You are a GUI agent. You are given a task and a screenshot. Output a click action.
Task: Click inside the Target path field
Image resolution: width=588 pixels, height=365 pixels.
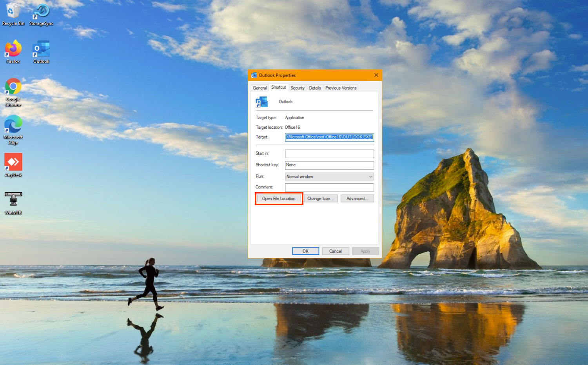[329, 137]
